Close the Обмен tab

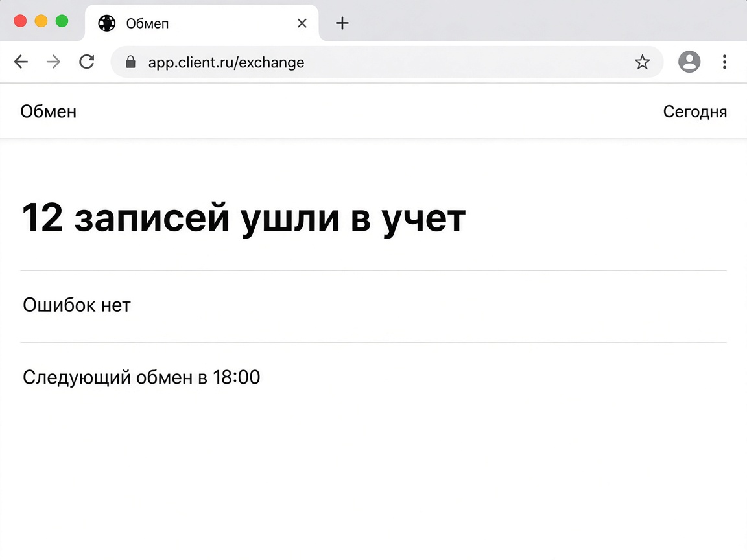click(x=302, y=23)
